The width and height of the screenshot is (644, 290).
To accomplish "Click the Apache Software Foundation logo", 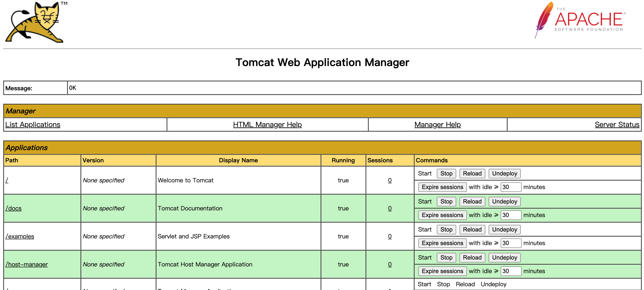I will tap(580, 20).
